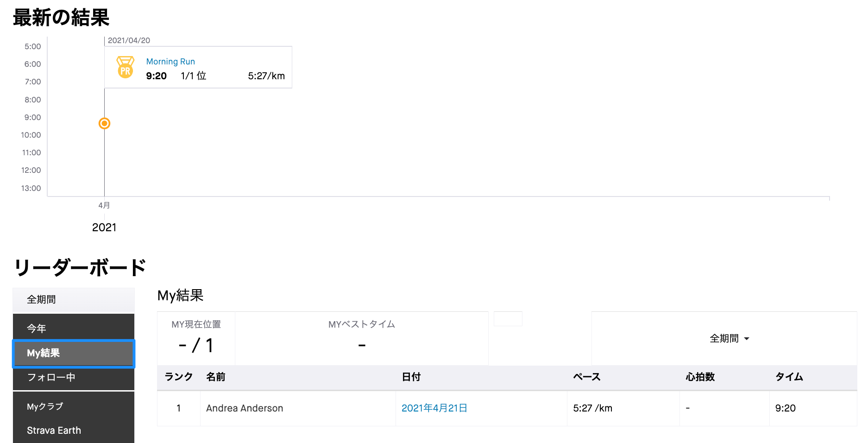Select the My結果 leaderboard filter
Image resolution: width=868 pixels, height=443 pixels.
(x=74, y=353)
